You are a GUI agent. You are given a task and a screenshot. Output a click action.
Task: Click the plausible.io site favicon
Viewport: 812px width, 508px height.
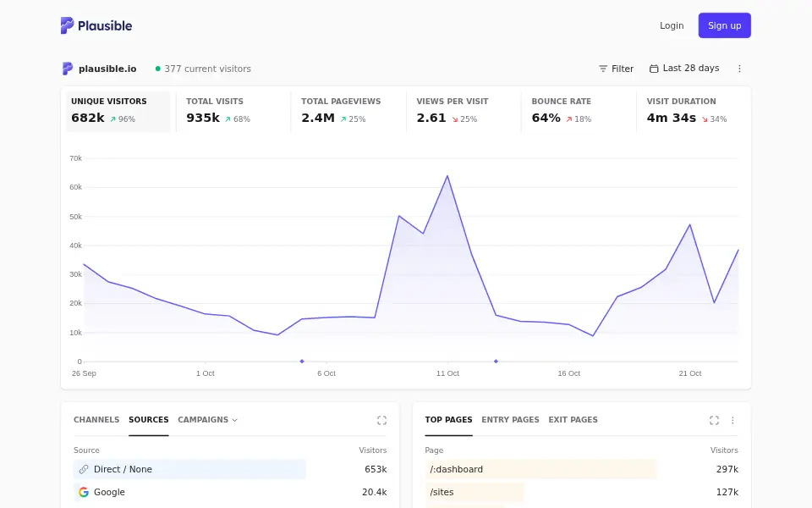68,69
